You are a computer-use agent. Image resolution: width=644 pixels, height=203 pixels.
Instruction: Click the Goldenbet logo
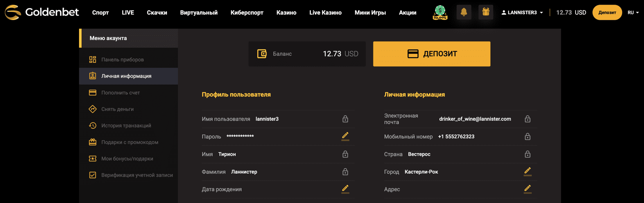click(x=42, y=13)
